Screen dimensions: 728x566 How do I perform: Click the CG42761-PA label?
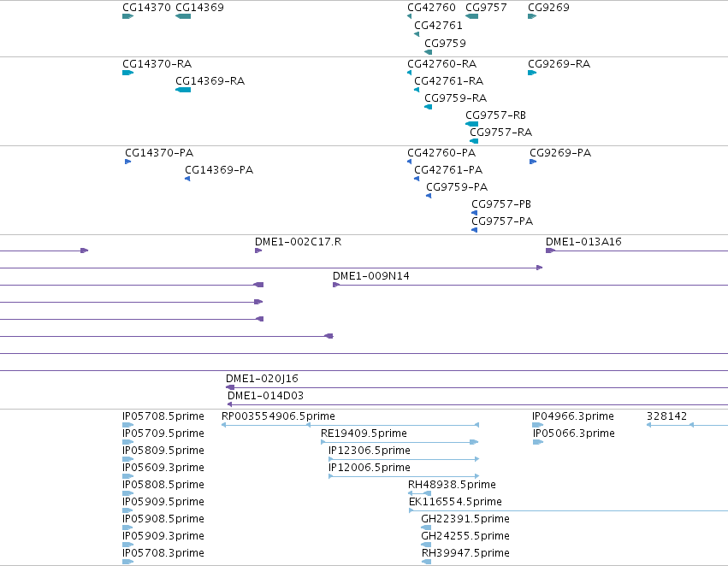pyautogui.click(x=448, y=170)
